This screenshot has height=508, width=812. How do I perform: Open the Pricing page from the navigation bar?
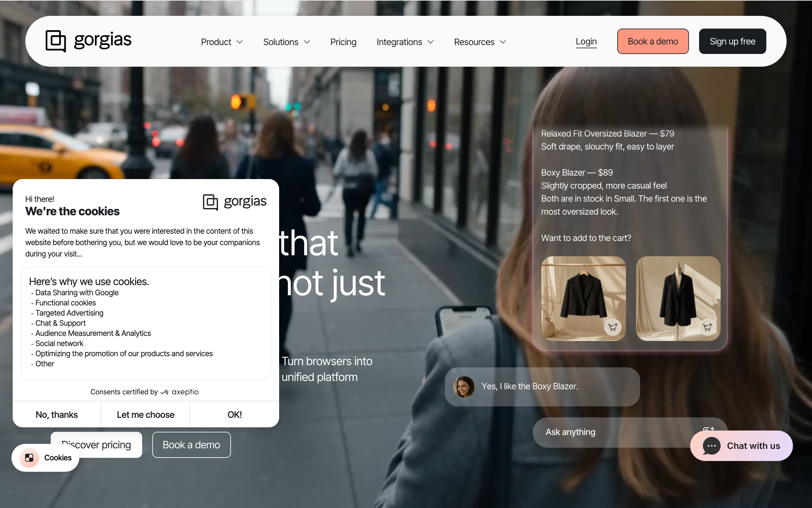343,42
